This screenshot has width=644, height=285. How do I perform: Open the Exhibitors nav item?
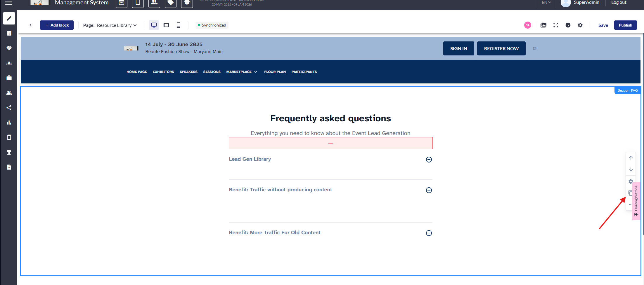click(x=163, y=72)
